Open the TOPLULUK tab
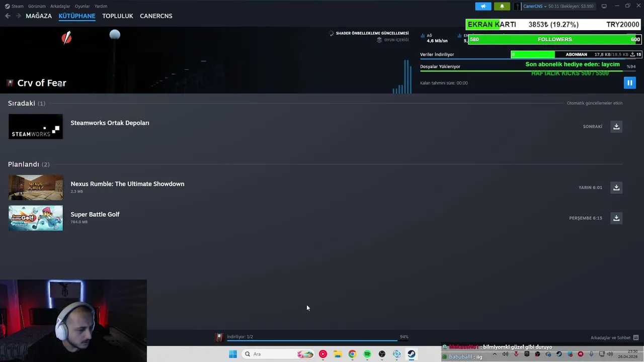 118,16
